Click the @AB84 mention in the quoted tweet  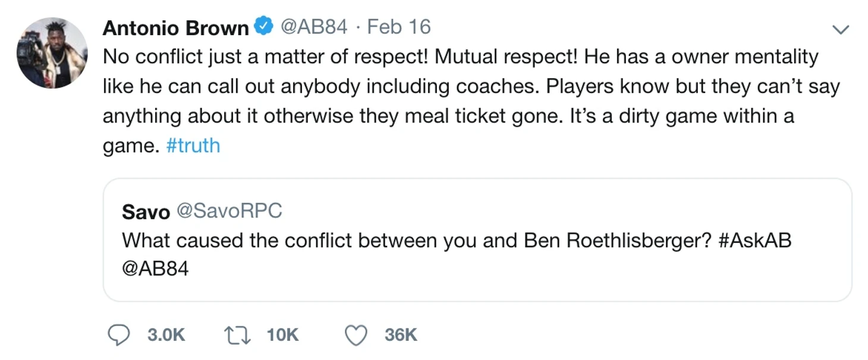[155, 269]
